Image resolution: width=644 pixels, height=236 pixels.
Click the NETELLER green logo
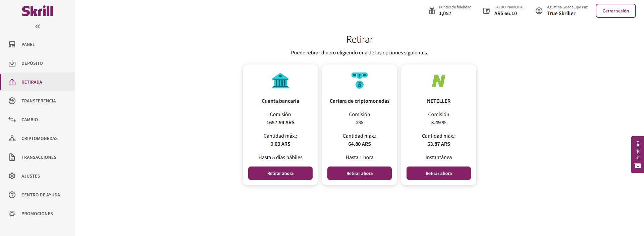(439, 81)
